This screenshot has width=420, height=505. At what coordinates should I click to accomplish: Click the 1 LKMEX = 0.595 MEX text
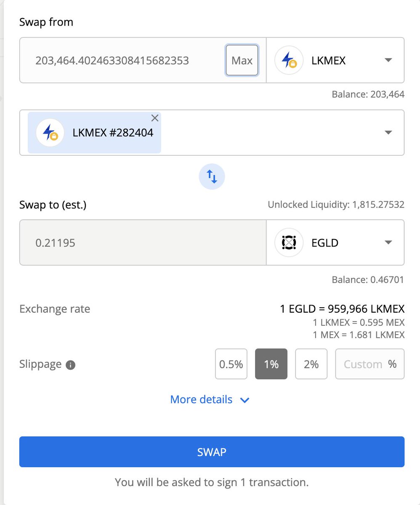coord(359,323)
